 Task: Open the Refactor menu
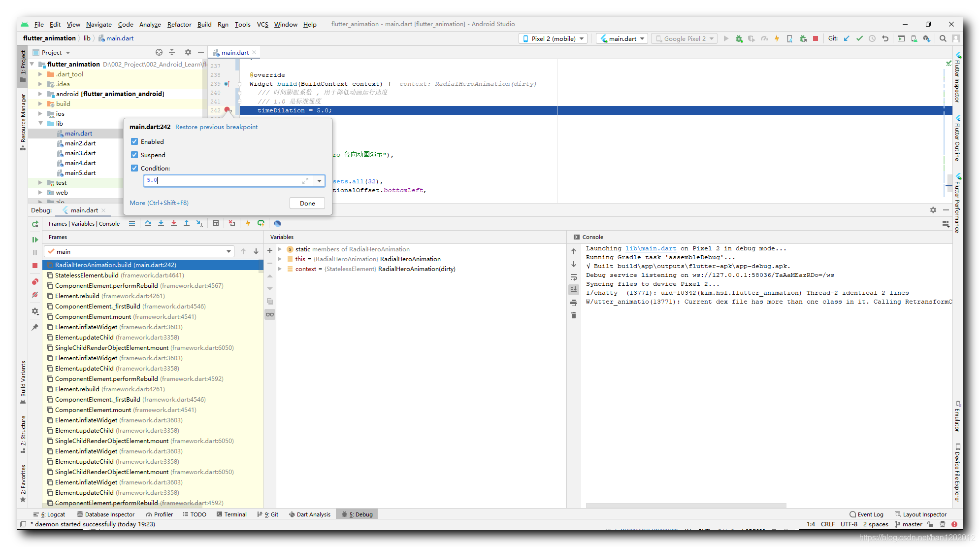point(179,24)
